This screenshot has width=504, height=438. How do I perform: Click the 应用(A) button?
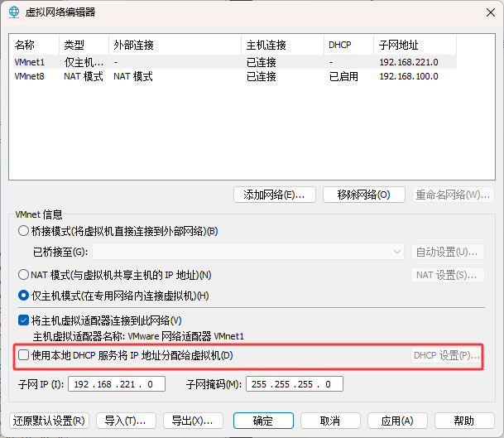397,421
